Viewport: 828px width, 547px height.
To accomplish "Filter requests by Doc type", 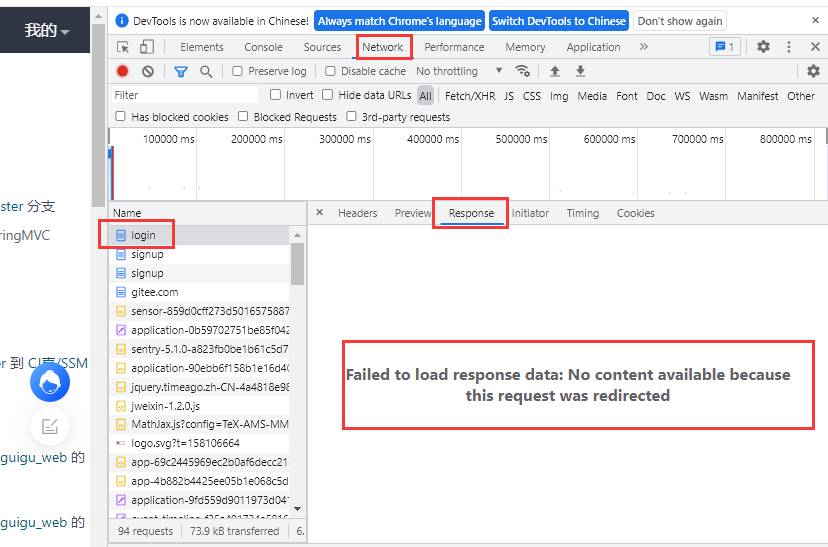I will point(656,96).
